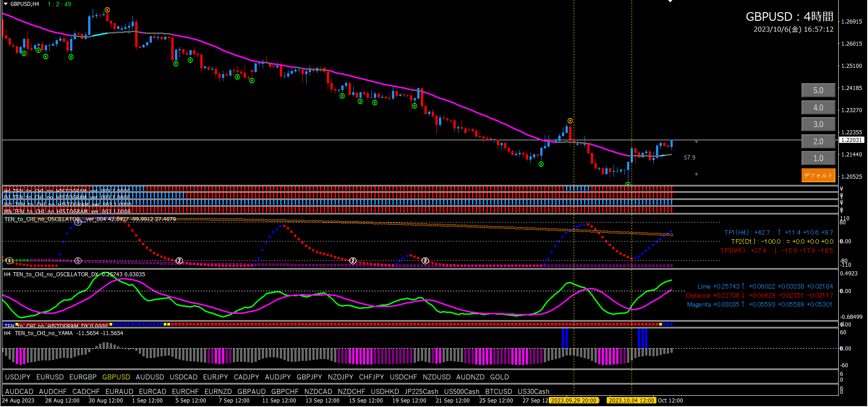Select the GBPUSD：4時間 chart title
868x407 pixels.
(x=789, y=17)
